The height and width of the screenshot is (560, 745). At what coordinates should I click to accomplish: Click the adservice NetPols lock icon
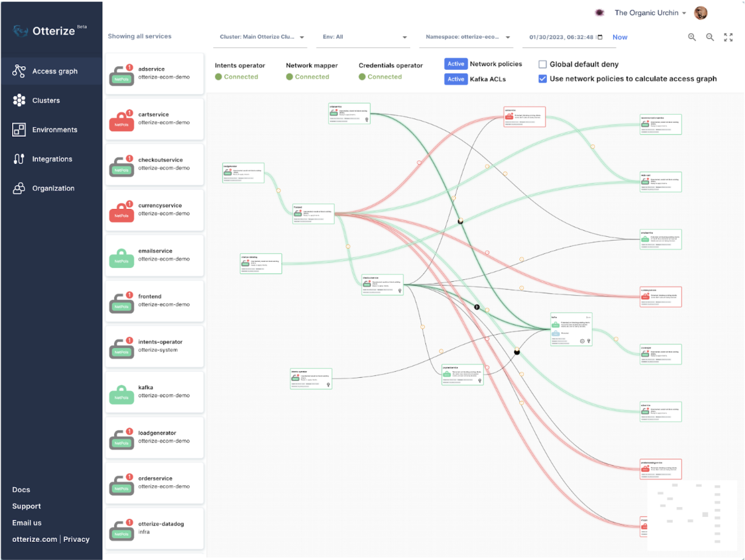tap(122, 75)
